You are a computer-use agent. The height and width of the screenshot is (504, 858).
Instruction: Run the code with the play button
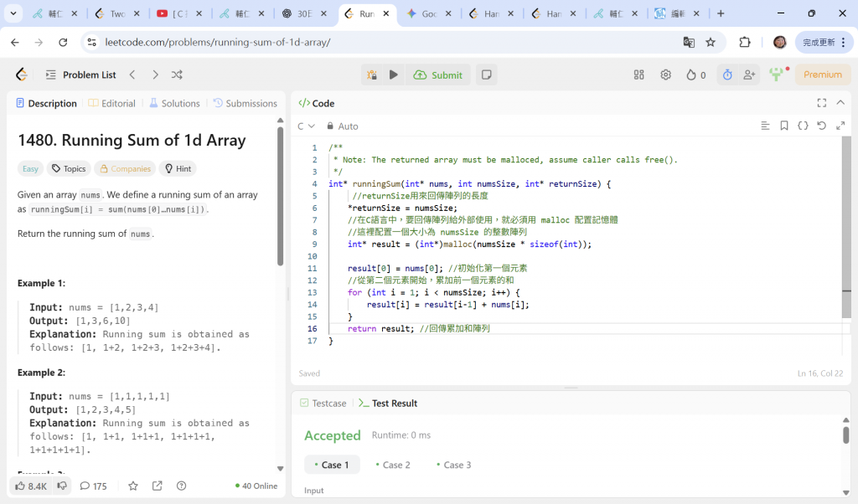point(394,75)
